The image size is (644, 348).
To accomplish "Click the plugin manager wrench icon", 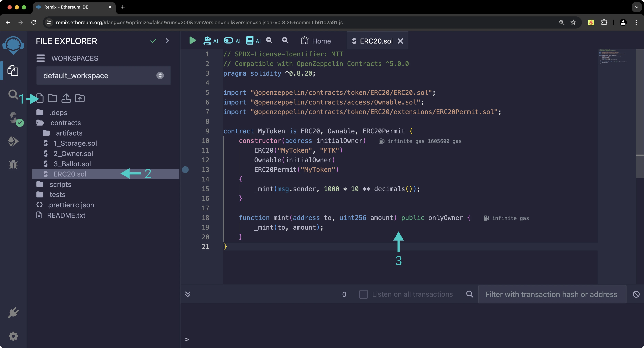I will coord(13,312).
